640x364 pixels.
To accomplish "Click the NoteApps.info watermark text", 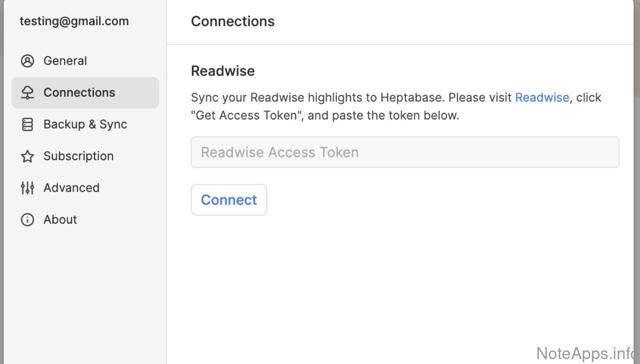I will coord(585,353).
